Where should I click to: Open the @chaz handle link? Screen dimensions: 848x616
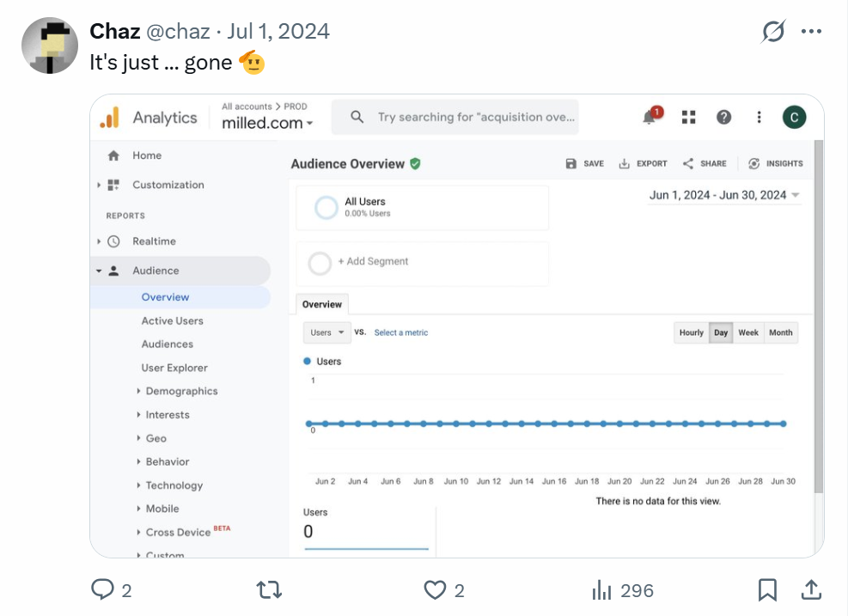tap(179, 32)
